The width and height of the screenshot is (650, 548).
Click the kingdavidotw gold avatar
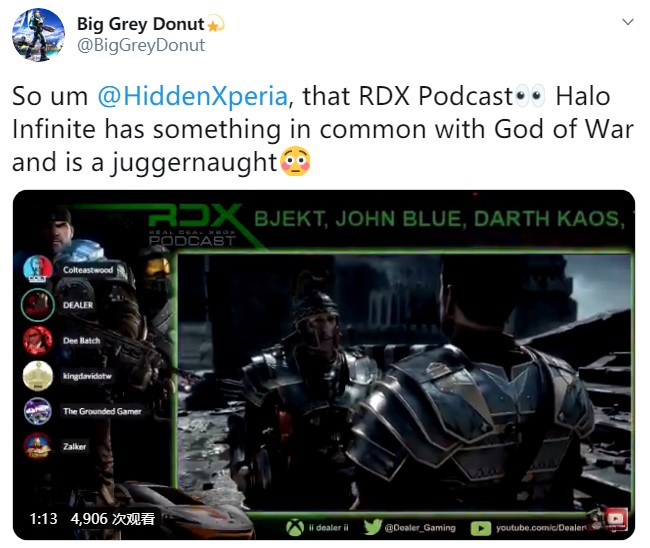pyautogui.click(x=38, y=376)
